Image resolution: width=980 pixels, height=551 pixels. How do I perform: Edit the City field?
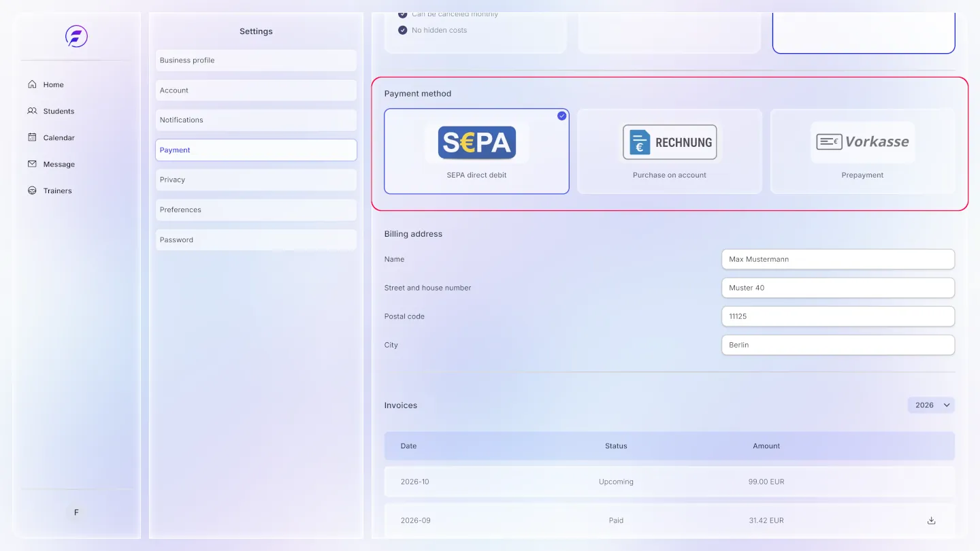pyautogui.click(x=838, y=345)
